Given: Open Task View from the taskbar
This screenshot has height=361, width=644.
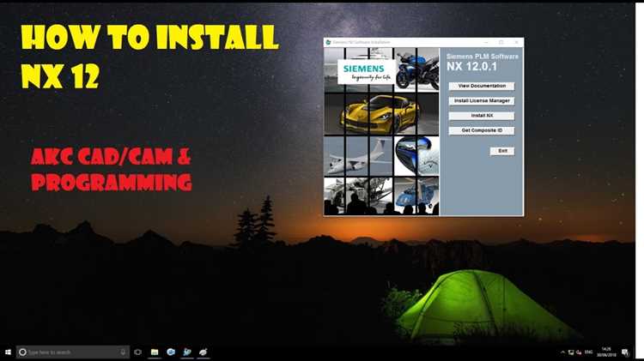Looking at the screenshot, I should [138, 352].
